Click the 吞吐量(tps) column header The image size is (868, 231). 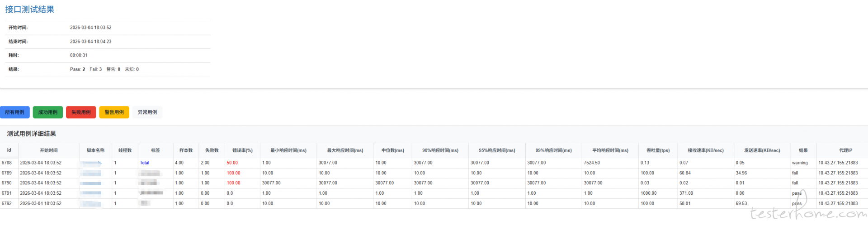tap(658, 150)
